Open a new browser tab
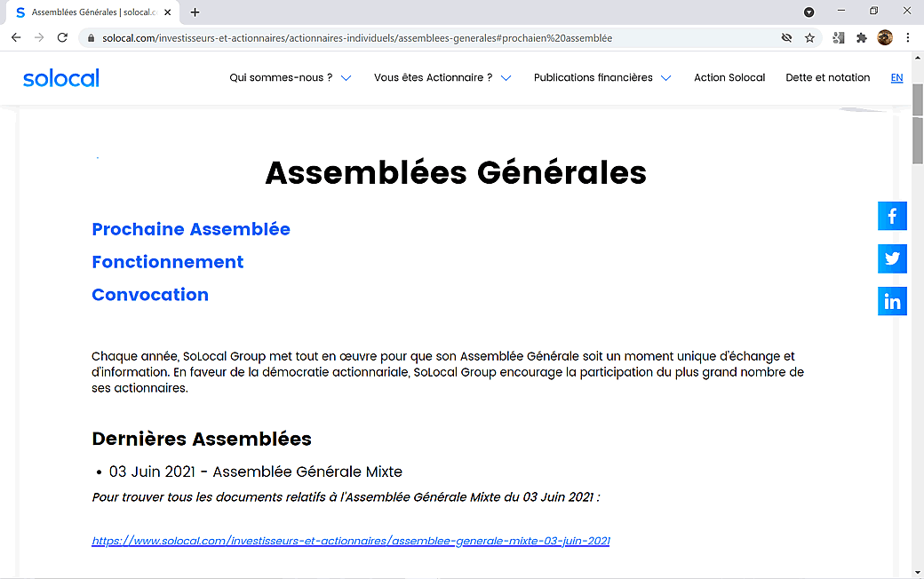This screenshot has width=924, height=579. pos(195,12)
